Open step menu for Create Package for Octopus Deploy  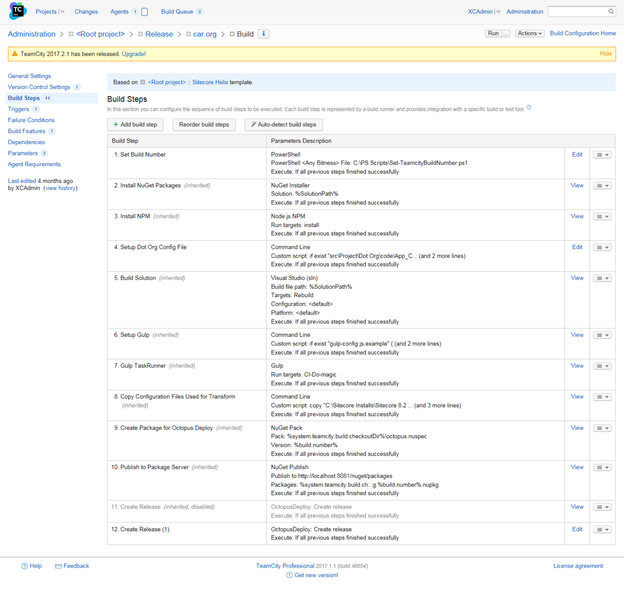(x=602, y=428)
